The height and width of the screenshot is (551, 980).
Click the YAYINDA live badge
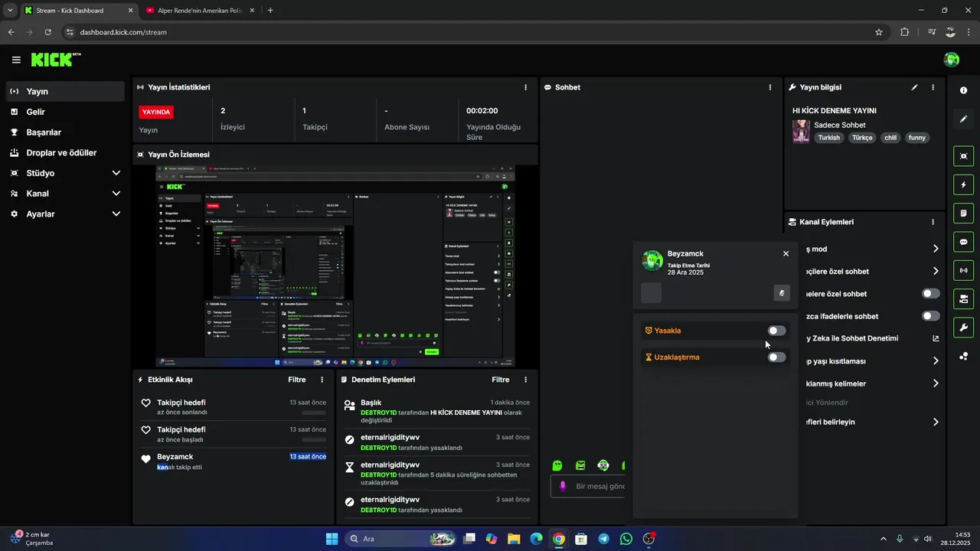pyautogui.click(x=156, y=112)
